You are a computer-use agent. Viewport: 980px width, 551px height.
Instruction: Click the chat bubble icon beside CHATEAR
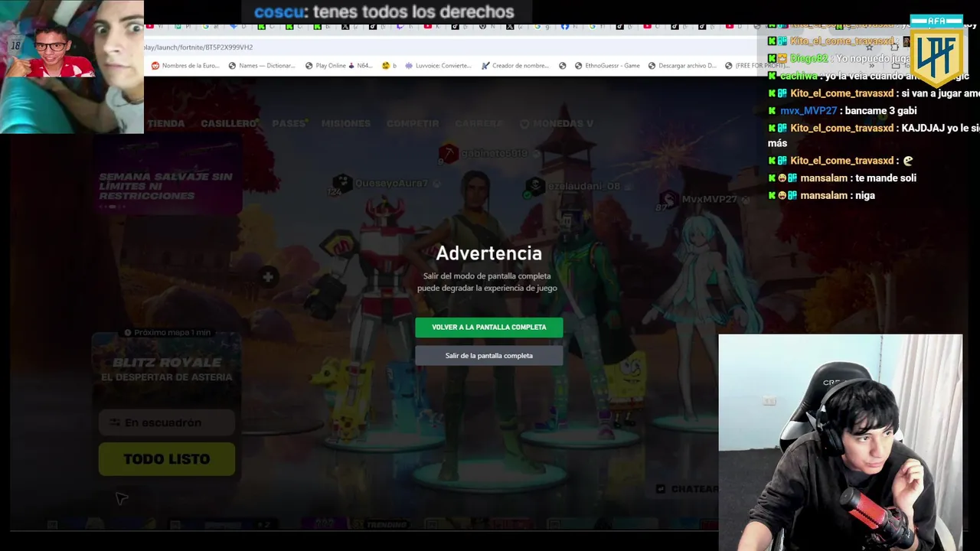[661, 489]
